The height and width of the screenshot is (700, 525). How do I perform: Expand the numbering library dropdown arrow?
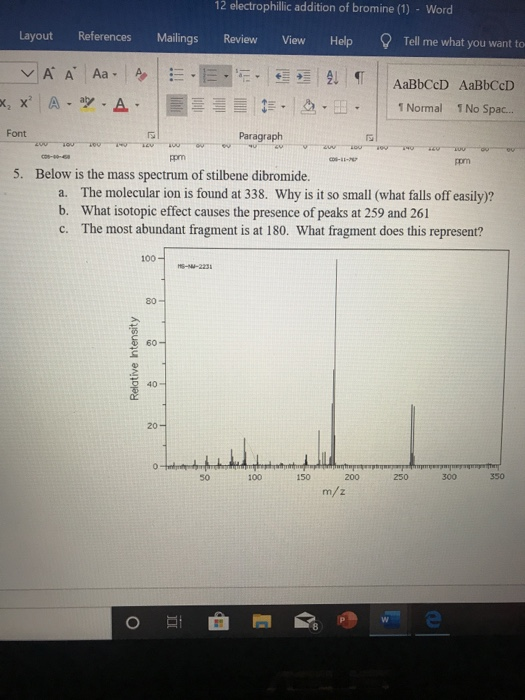(225, 76)
